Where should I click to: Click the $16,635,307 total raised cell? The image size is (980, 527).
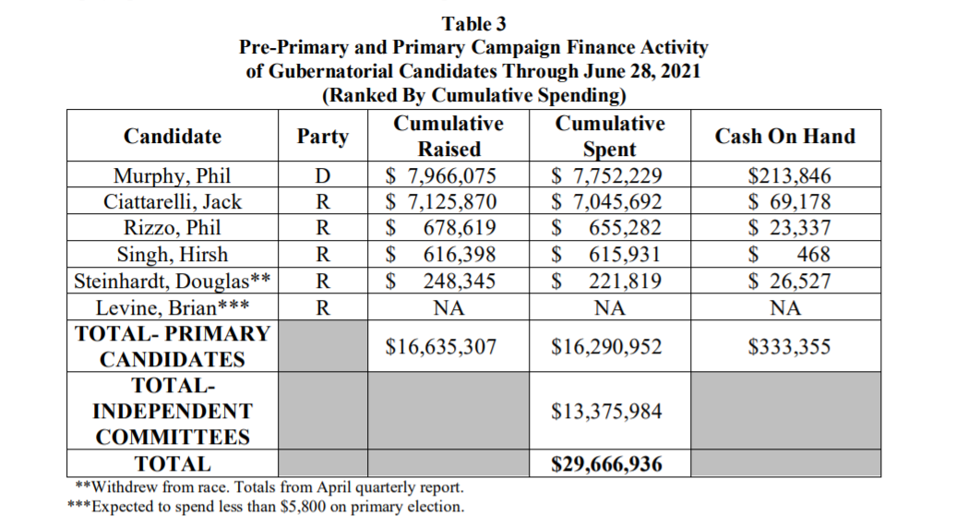(x=441, y=347)
